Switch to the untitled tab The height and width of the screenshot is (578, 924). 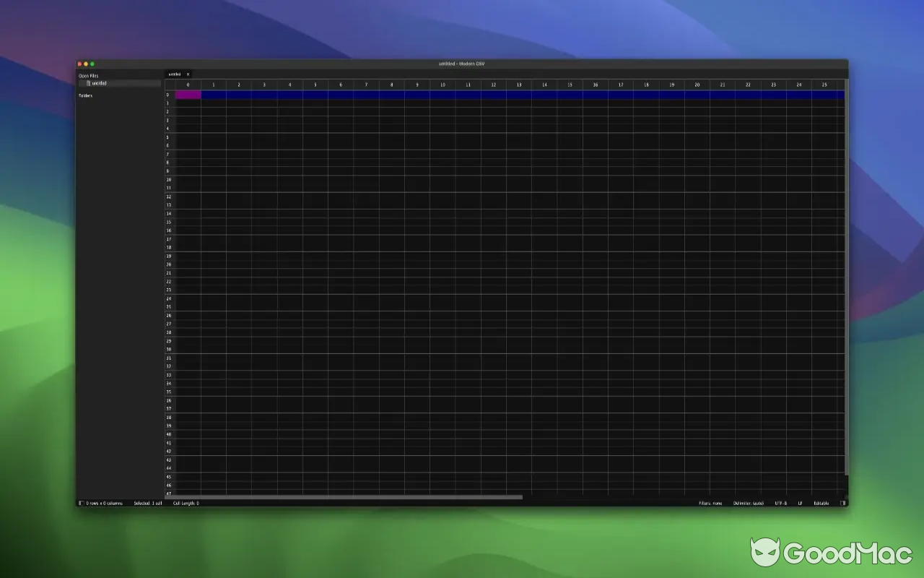click(176, 74)
